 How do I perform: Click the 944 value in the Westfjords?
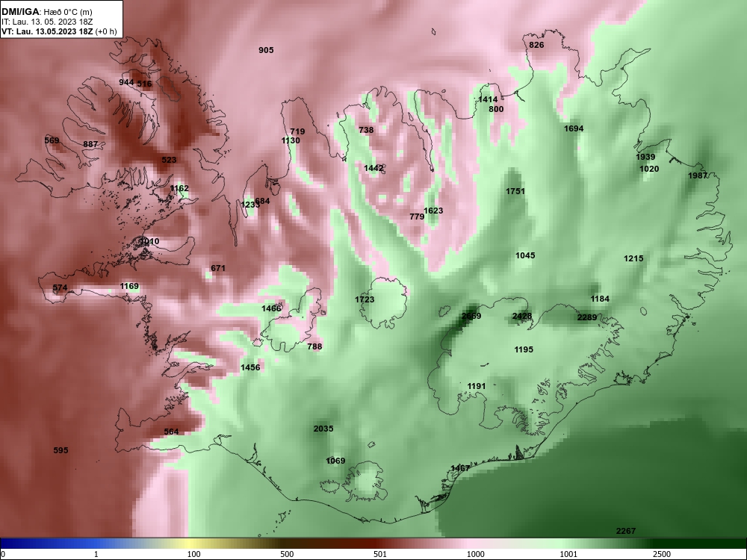coord(126,82)
